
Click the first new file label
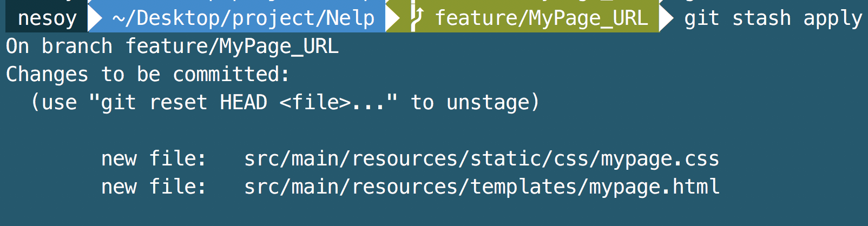point(154,159)
